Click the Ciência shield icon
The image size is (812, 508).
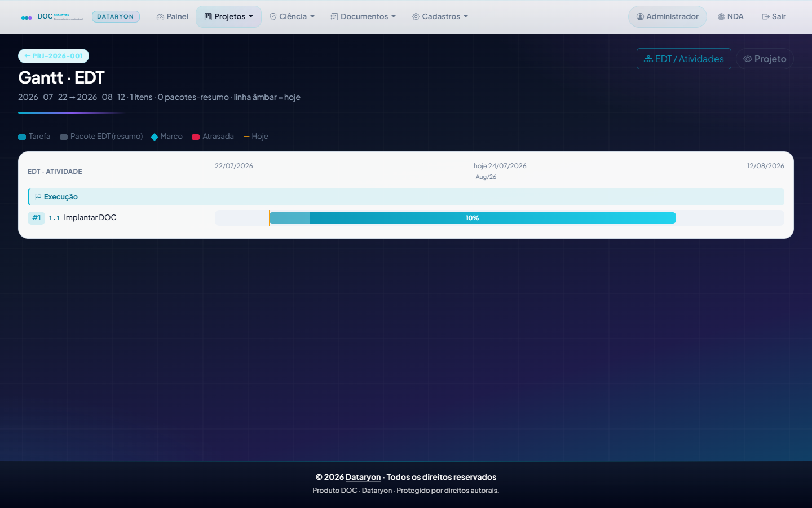point(273,17)
